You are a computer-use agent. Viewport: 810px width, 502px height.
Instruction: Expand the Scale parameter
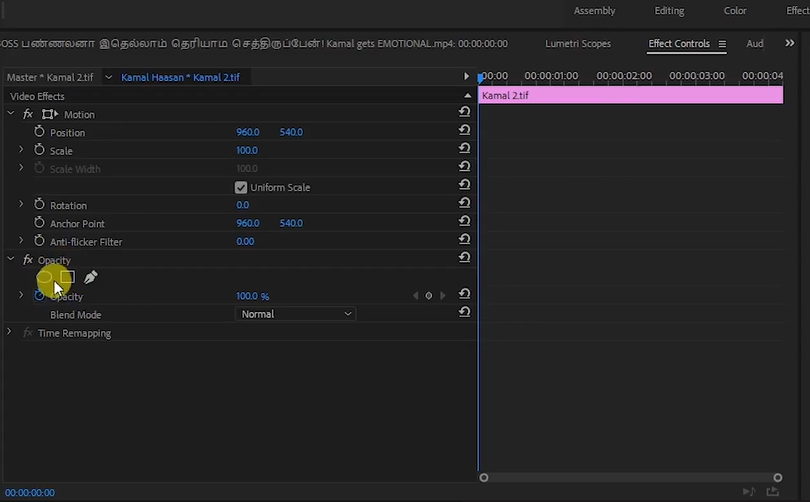tap(21, 149)
